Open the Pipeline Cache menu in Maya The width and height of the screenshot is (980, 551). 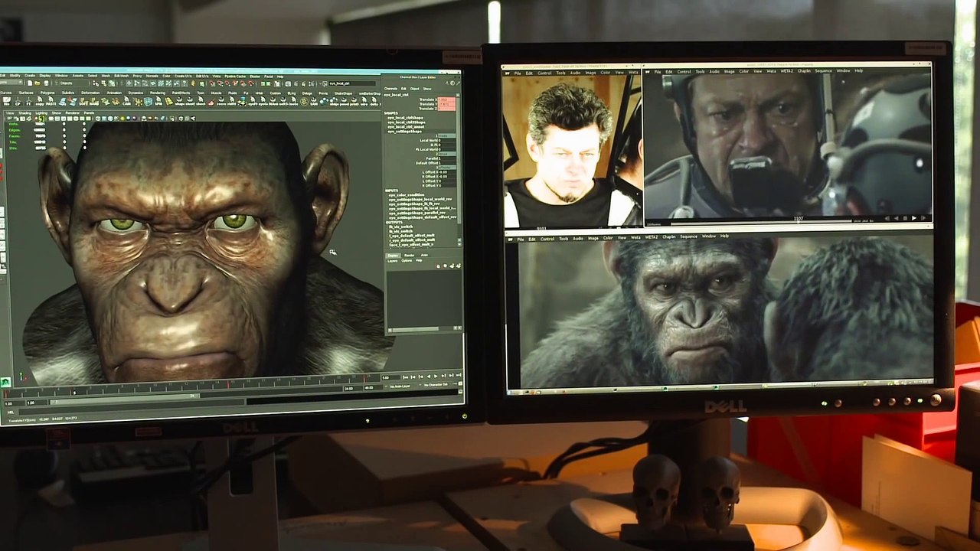(235, 76)
